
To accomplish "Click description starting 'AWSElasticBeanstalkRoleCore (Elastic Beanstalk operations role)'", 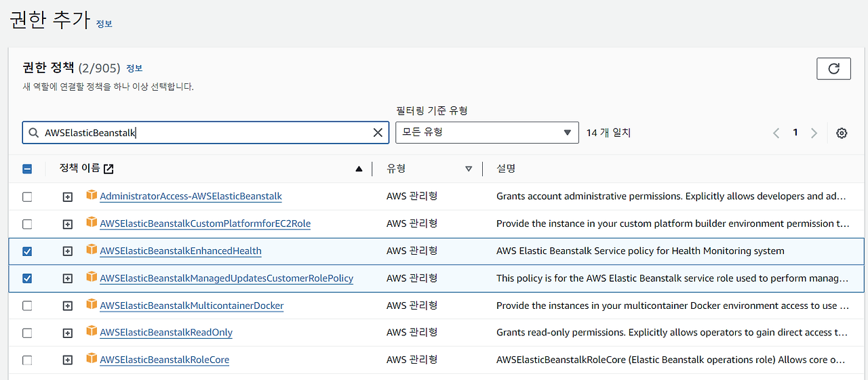I will pyautogui.click(x=672, y=360).
